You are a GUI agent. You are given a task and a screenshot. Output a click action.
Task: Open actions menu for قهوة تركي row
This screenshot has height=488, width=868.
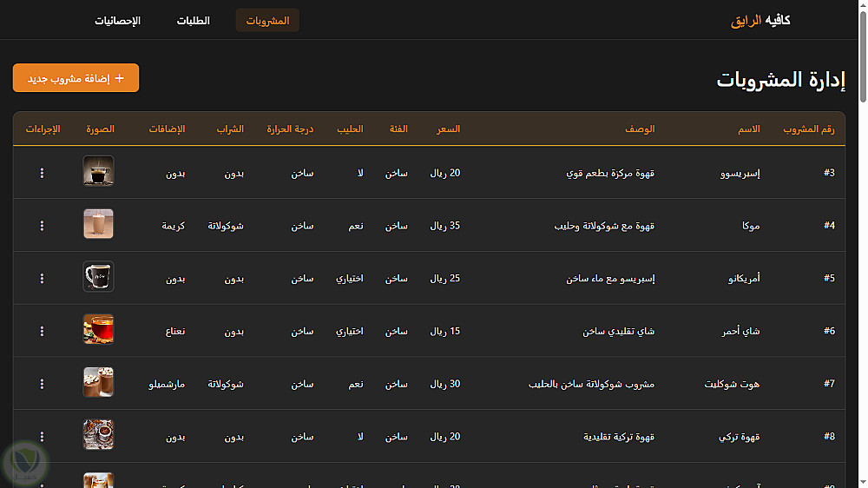tap(42, 437)
